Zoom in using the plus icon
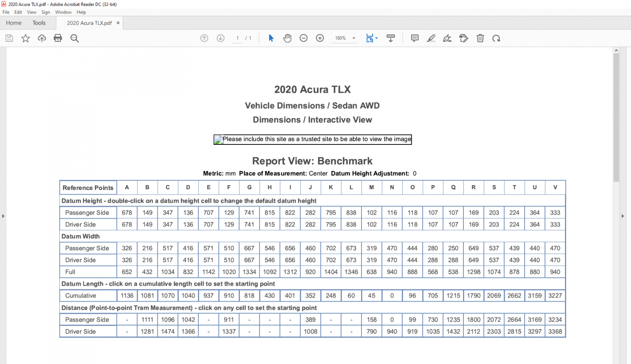The width and height of the screenshot is (631, 364). click(x=320, y=38)
